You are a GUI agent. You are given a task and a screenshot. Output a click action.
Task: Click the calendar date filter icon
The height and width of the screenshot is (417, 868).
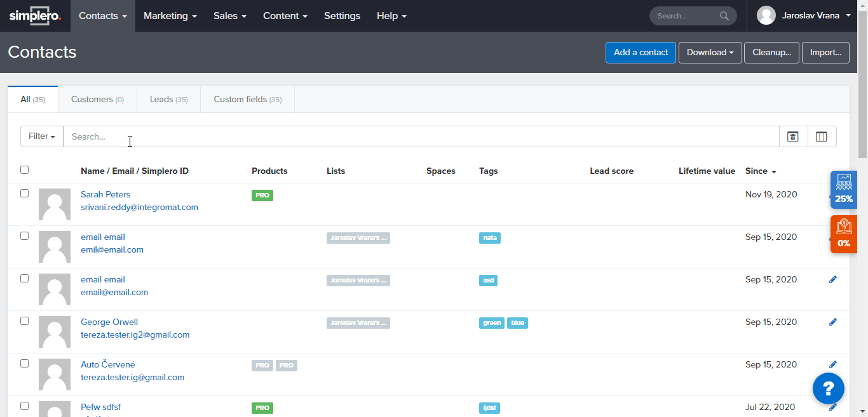793,136
